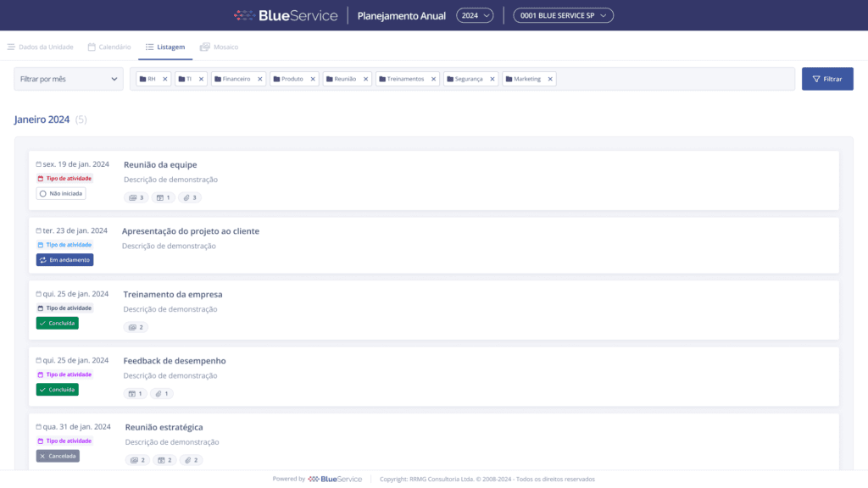Click images count 2 on Reunião estratégica

point(137,460)
